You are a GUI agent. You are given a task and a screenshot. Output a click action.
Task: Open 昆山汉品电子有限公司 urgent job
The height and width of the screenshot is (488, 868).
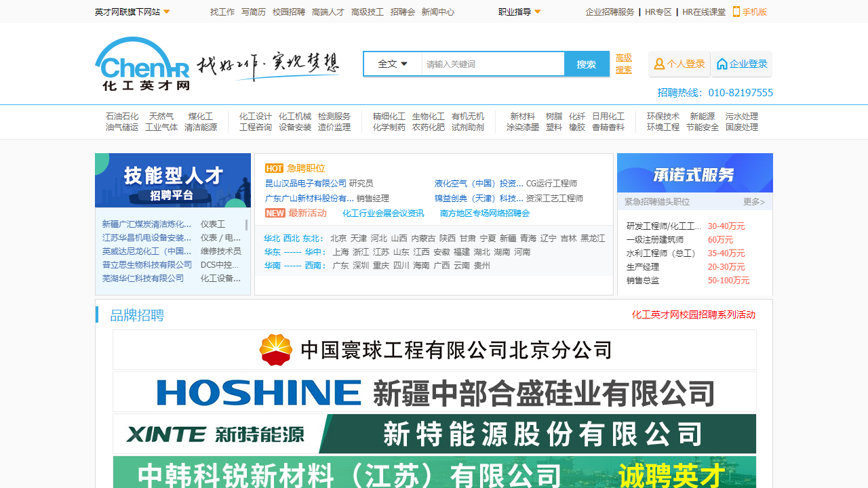[306, 184]
